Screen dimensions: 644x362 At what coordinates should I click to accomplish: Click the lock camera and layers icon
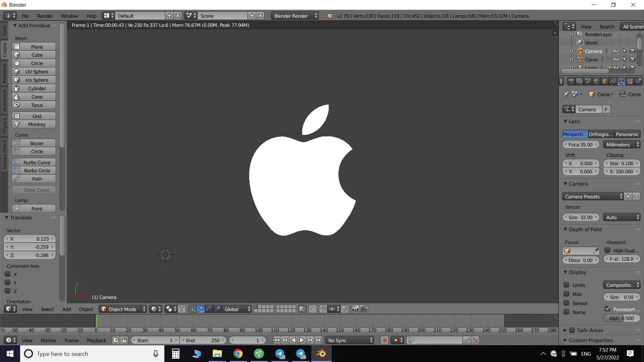click(x=302, y=309)
